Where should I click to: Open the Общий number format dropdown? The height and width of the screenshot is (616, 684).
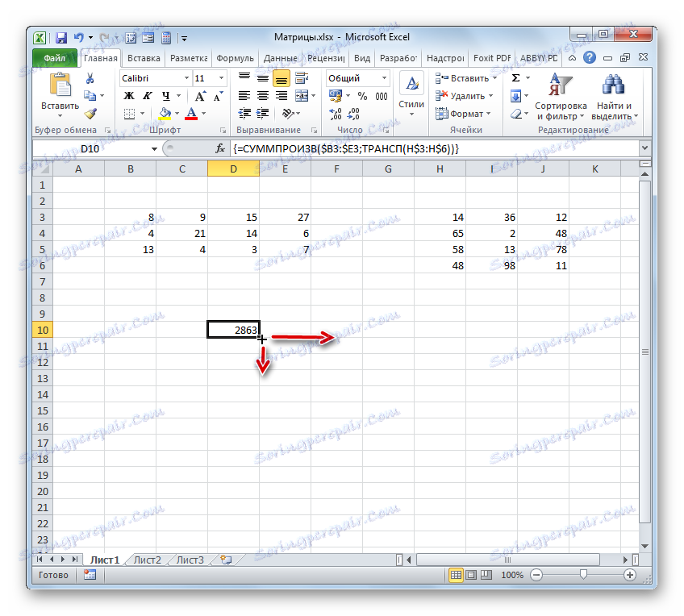[384, 78]
